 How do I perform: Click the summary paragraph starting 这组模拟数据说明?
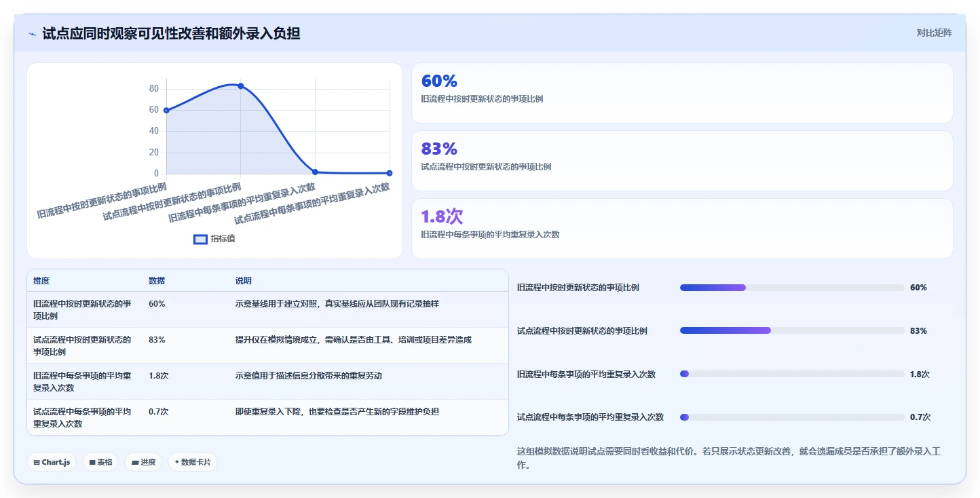tap(730, 458)
